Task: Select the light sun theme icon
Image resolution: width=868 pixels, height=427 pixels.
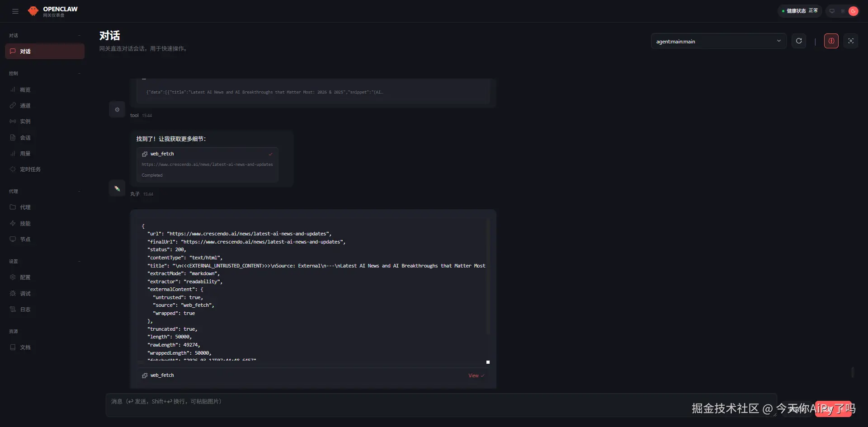Action: (843, 11)
